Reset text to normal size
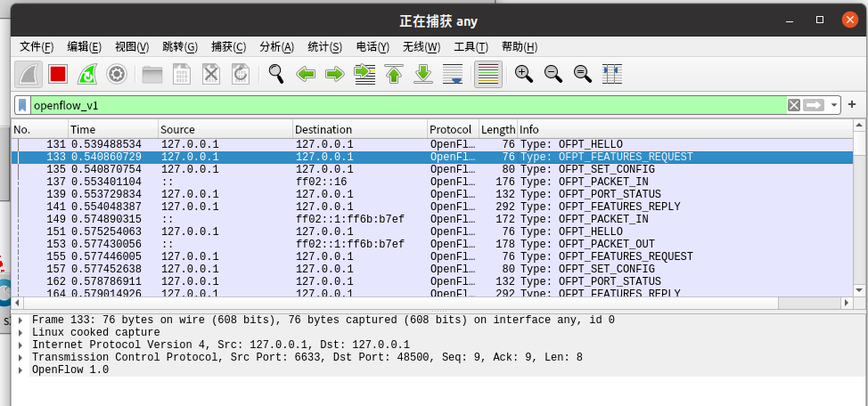This screenshot has height=406, width=868. [582, 74]
